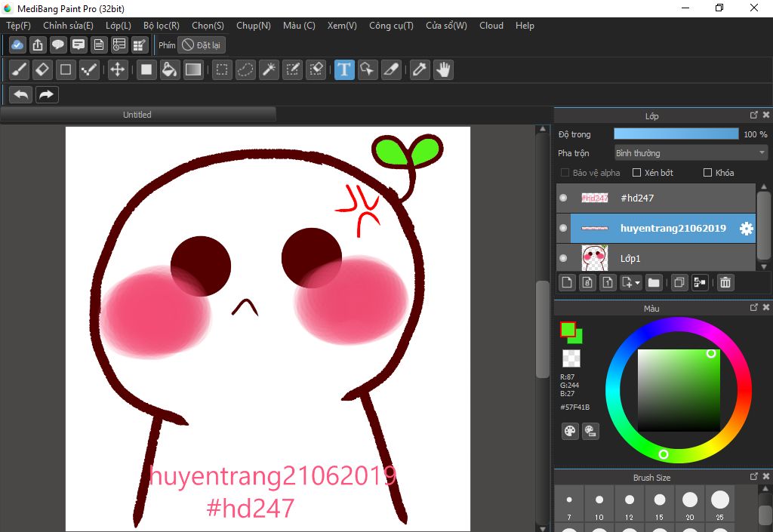Open the Công cụ(T) menu
This screenshot has height=532, width=773.
(x=390, y=26)
